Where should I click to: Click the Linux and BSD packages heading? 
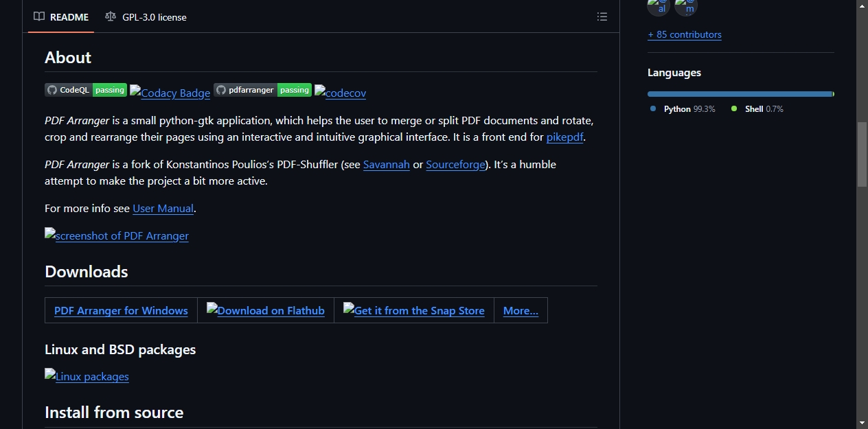tap(120, 349)
